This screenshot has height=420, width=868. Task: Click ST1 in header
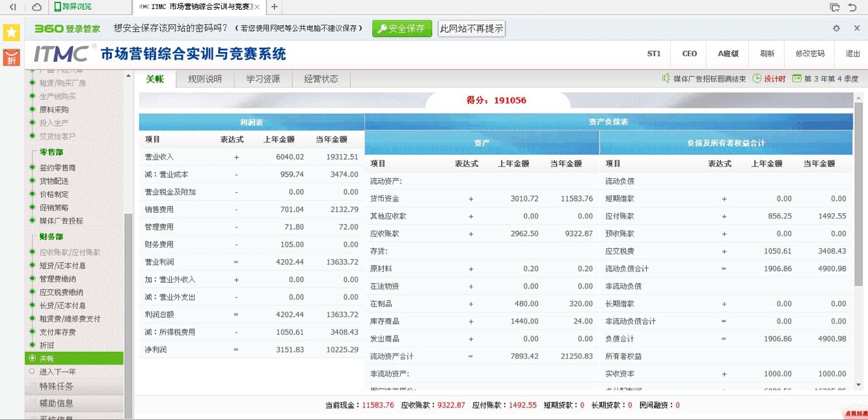654,54
